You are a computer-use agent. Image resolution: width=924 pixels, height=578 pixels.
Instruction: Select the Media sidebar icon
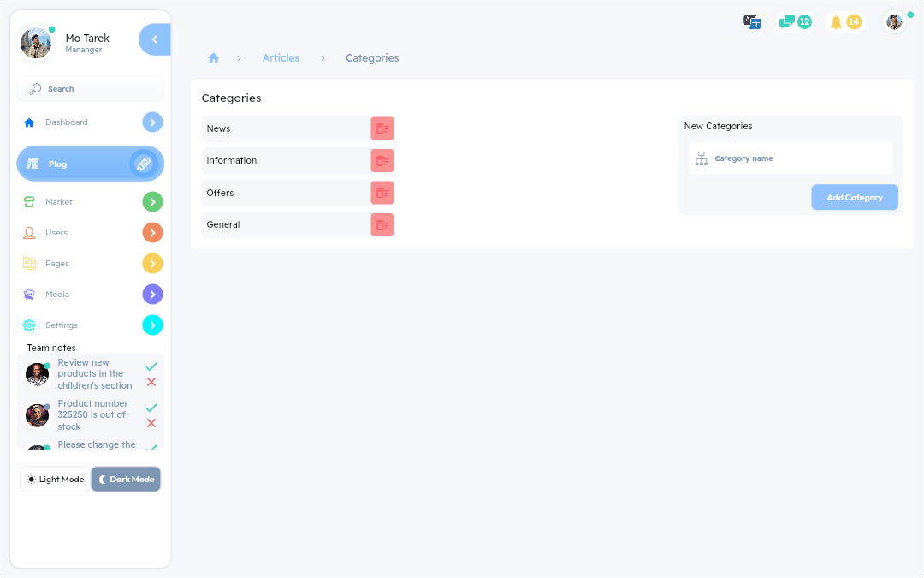[29, 294]
